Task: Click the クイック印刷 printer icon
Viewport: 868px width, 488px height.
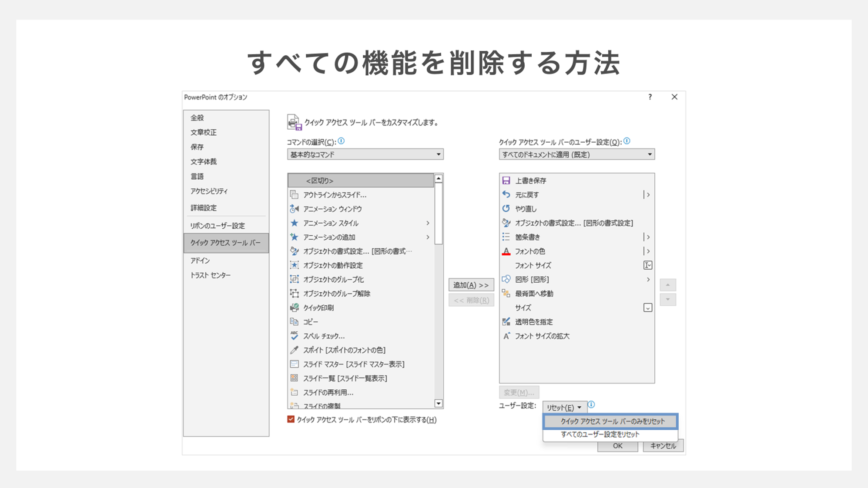Action: [295, 308]
